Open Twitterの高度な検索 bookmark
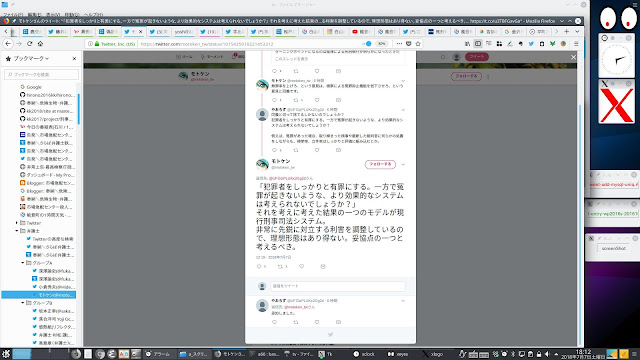Image resolution: width=640 pixels, height=360 pixels. (x=50, y=239)
